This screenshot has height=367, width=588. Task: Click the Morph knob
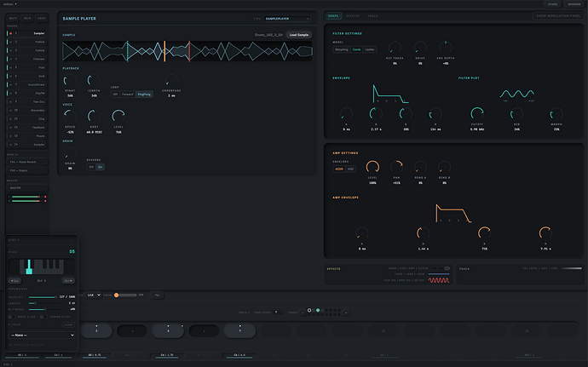point(556,113)
